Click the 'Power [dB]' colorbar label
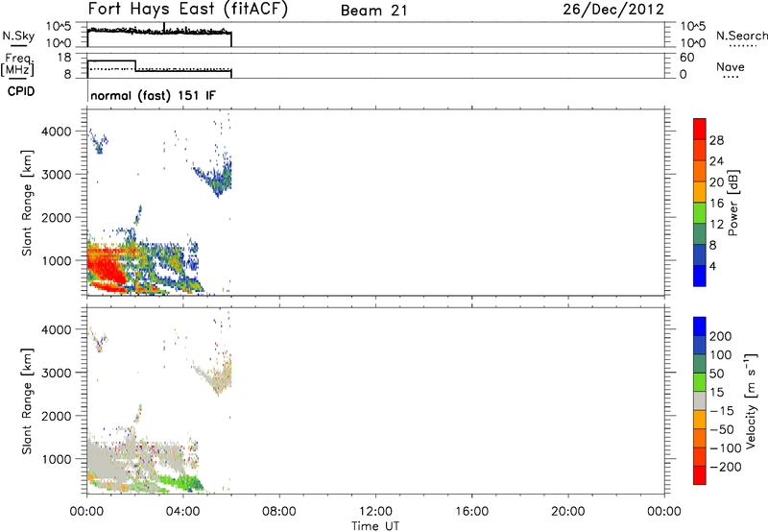This screenshot has height=532, width=768. pos(733,203)
